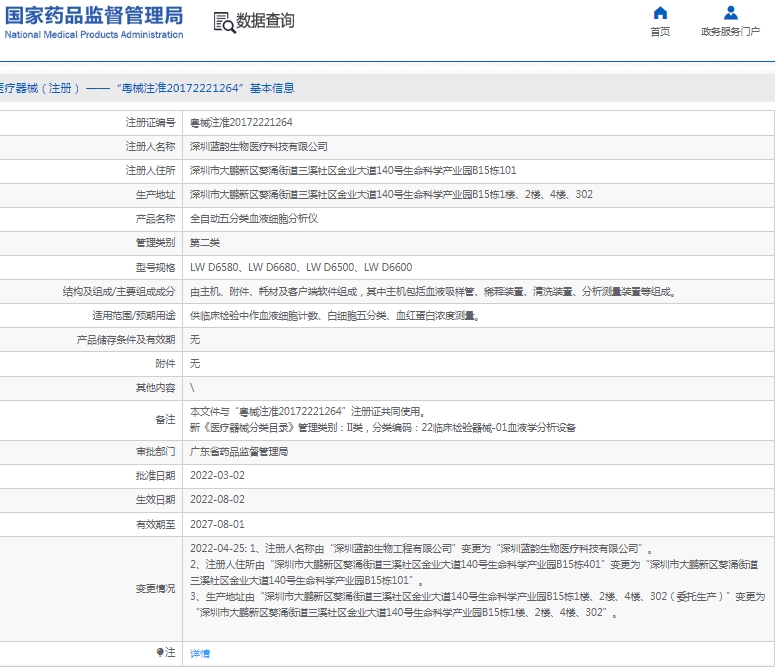The width and height of the screenshot is (775, 671).
Task: Click the 管理类别 value 第二类
Action: [x=205, y=243]
